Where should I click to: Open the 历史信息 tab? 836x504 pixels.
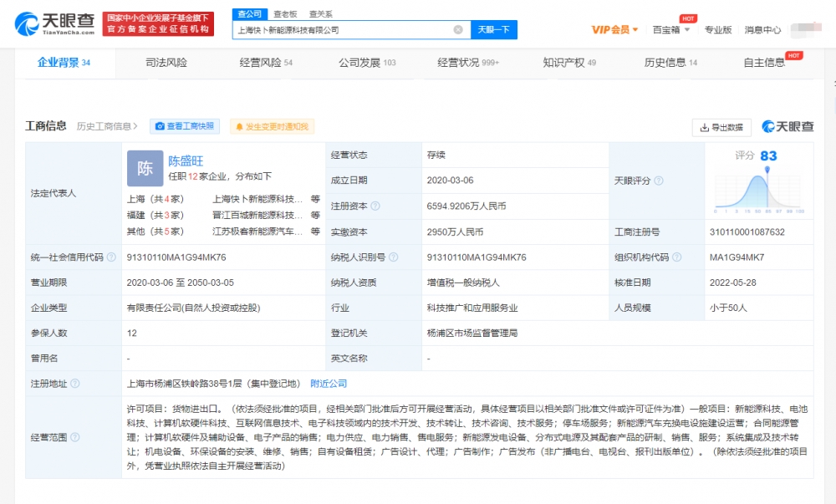pos(670,63)
